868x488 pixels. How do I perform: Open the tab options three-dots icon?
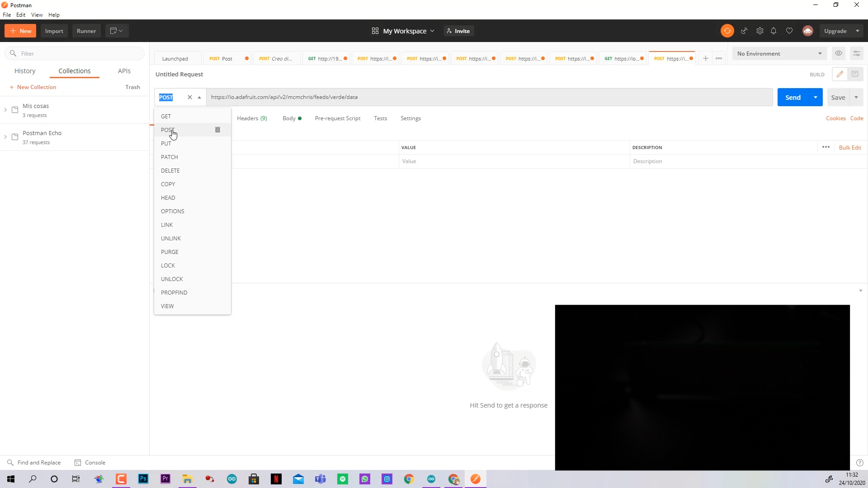click(x=719, y=58)
